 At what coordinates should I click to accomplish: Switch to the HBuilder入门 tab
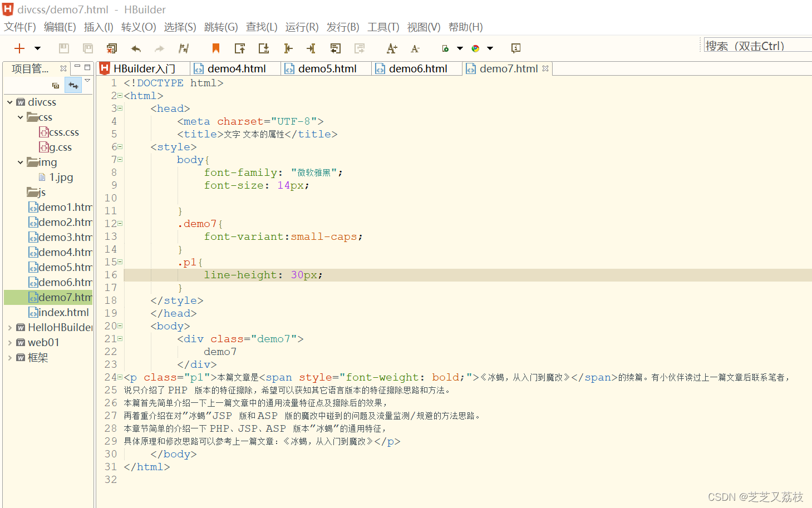click(x=144, y=68)
